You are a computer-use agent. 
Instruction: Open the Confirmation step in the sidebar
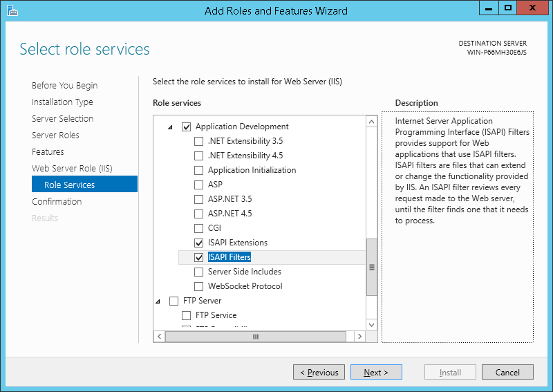click(x=57, y=202)
